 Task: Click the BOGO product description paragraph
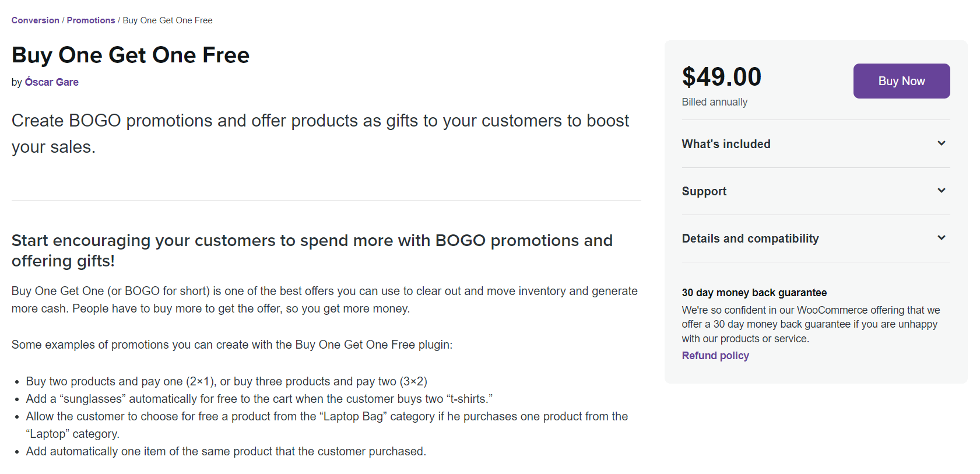pyautogui.click(x=324, y=299)
